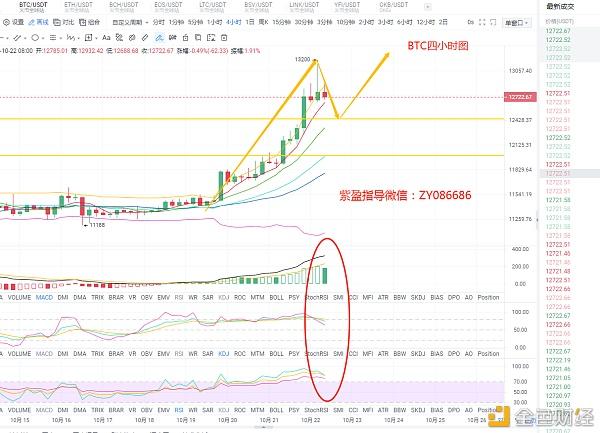Open the 设置 settings gear
Viewport: 600px width, 433px height.
[x=14, y=23]
